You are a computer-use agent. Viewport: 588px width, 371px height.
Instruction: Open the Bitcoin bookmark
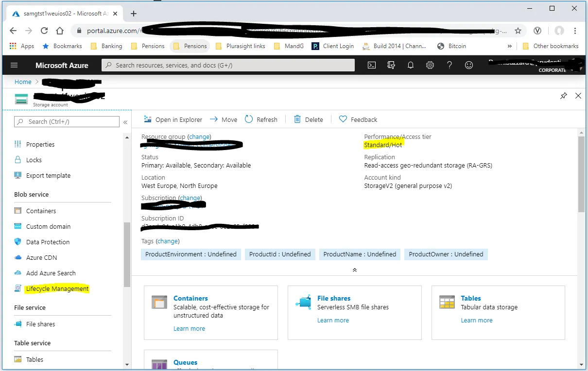[452, 46]
